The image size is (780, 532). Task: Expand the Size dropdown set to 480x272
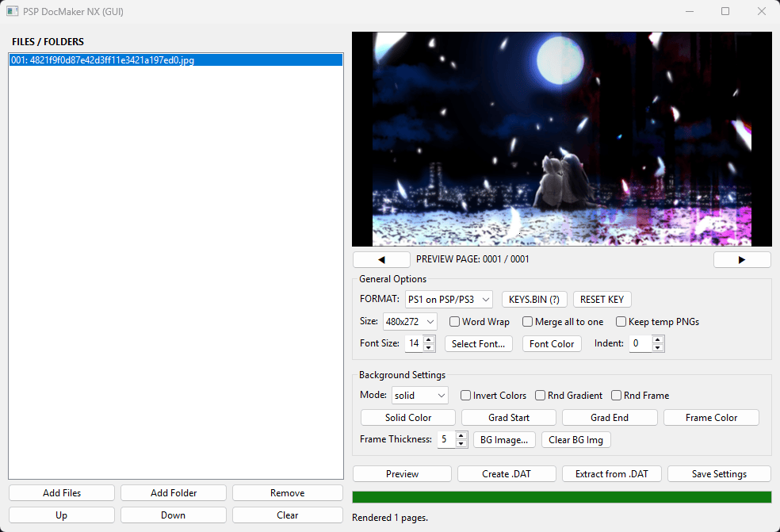pos(411,321)
